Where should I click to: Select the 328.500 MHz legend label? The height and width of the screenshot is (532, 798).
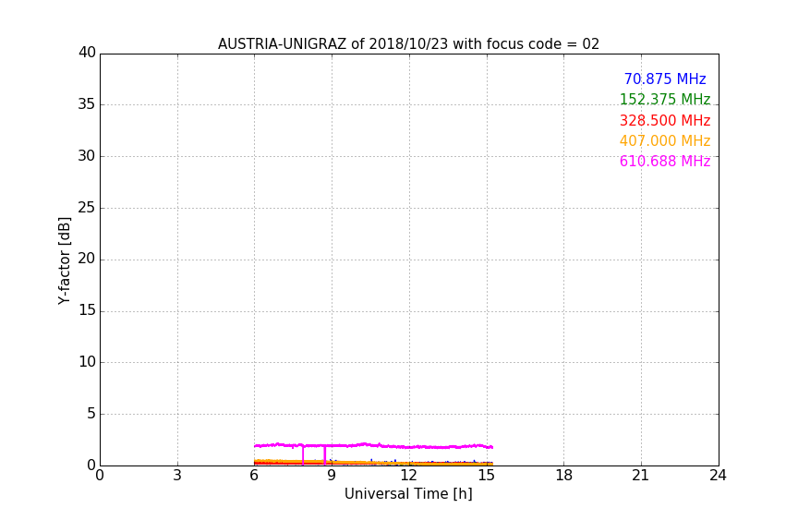tap(665, 121)
